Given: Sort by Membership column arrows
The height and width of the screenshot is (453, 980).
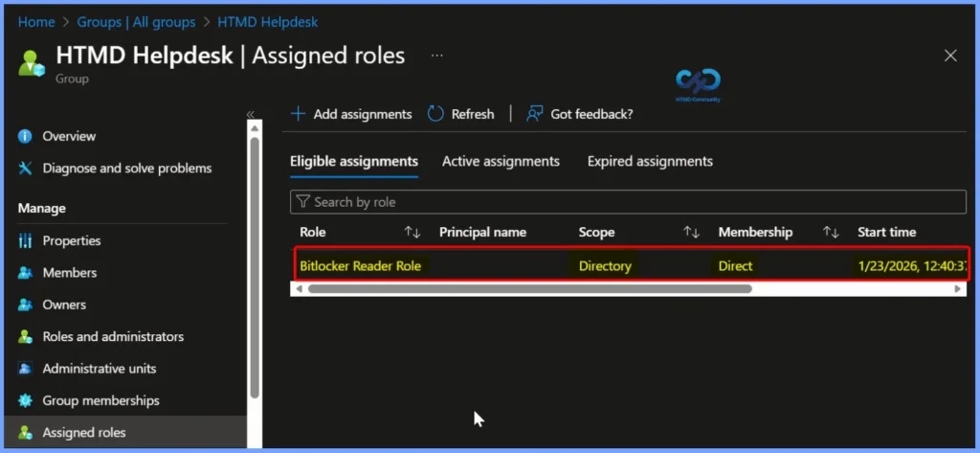Looking at the screenshot, I should pos(831,232).
